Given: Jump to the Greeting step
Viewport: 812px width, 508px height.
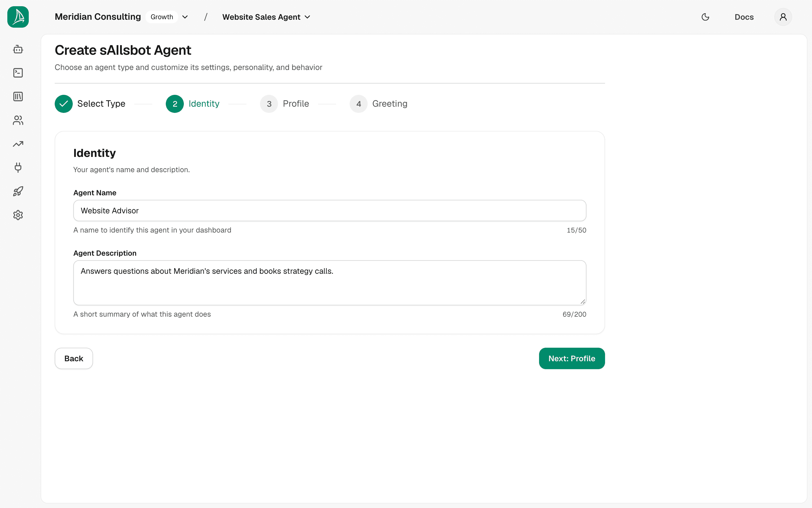Looking at the screenshot, I should (378, 104).
